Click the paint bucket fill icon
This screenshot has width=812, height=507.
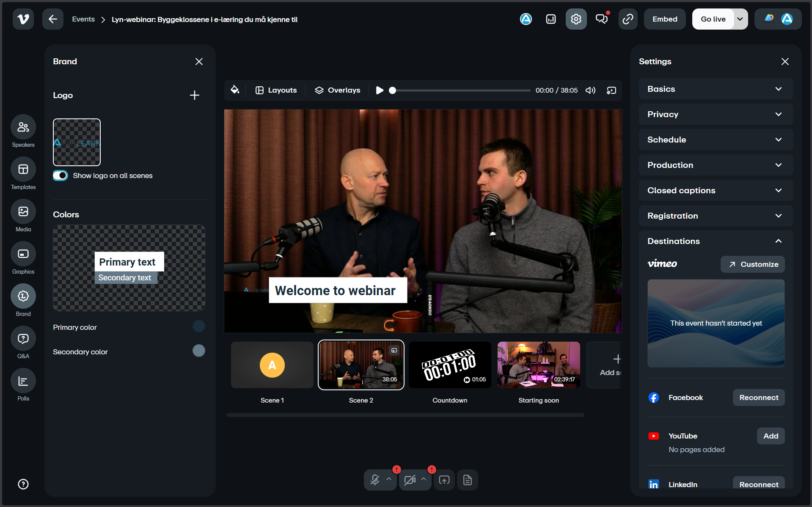[235, 90]
